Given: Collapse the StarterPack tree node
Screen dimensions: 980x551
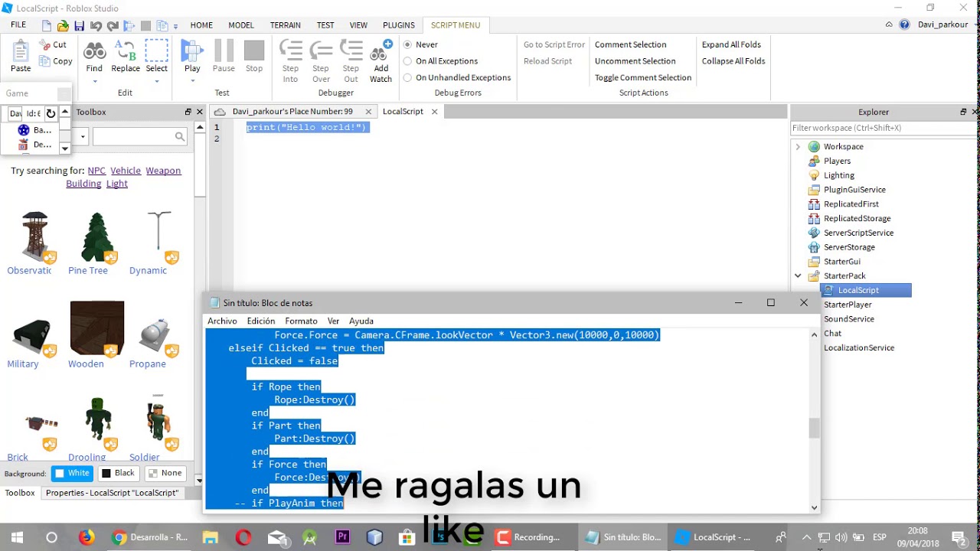Looking at the screenshot, I should click(x=798, y=275).
